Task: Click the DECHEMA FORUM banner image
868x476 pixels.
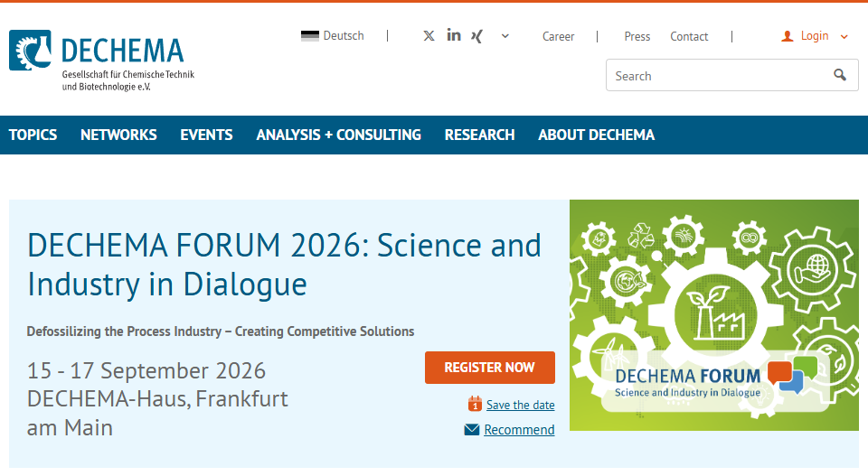Action: pos(714,315)
